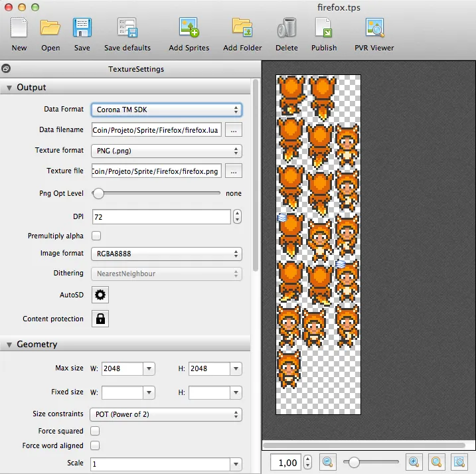Zoom out the sprite preview
This screenshot has width=476, height=474.
click(x=327, y=462)
